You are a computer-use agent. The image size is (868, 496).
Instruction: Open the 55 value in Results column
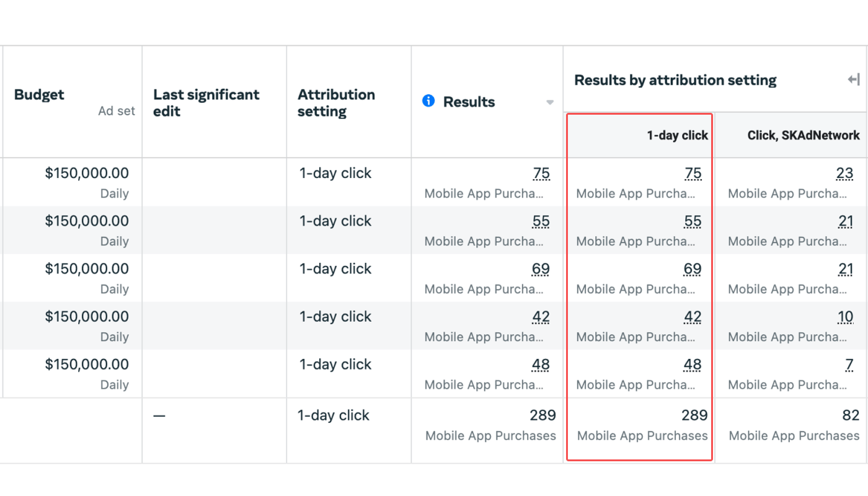point(541,221)
